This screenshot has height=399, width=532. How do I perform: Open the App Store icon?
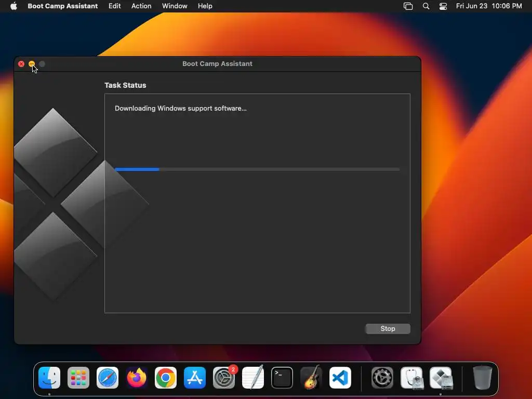[x=195, y=378]
